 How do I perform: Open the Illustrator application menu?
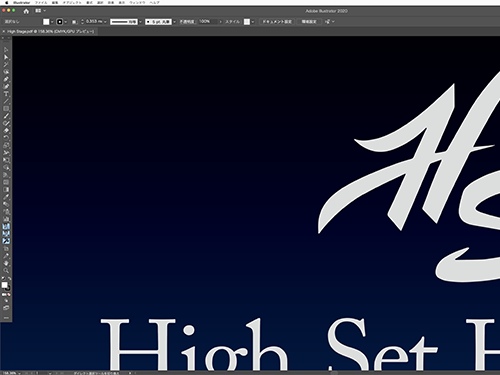point(21,3)
